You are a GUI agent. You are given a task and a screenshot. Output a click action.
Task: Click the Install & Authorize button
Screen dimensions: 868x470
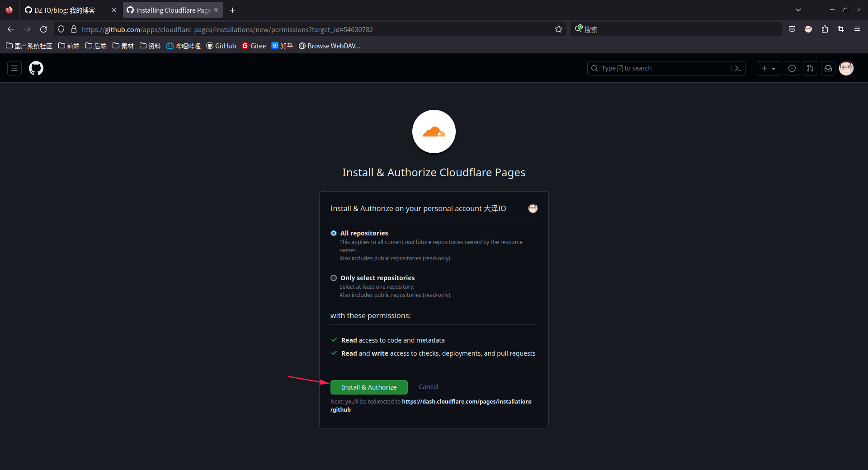(369, 387)
